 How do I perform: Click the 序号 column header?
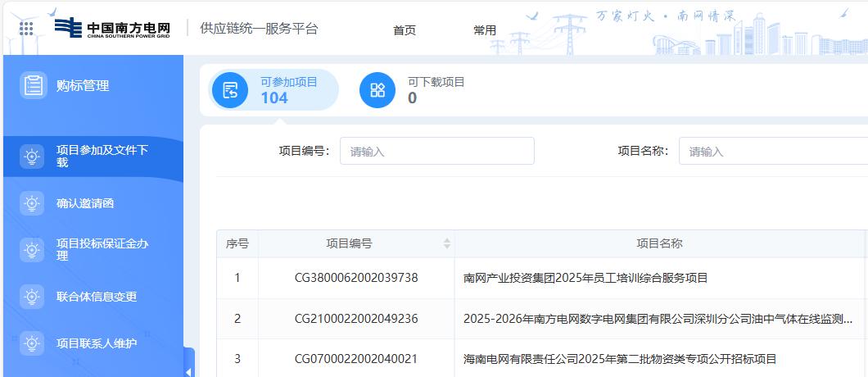[237, 243]
